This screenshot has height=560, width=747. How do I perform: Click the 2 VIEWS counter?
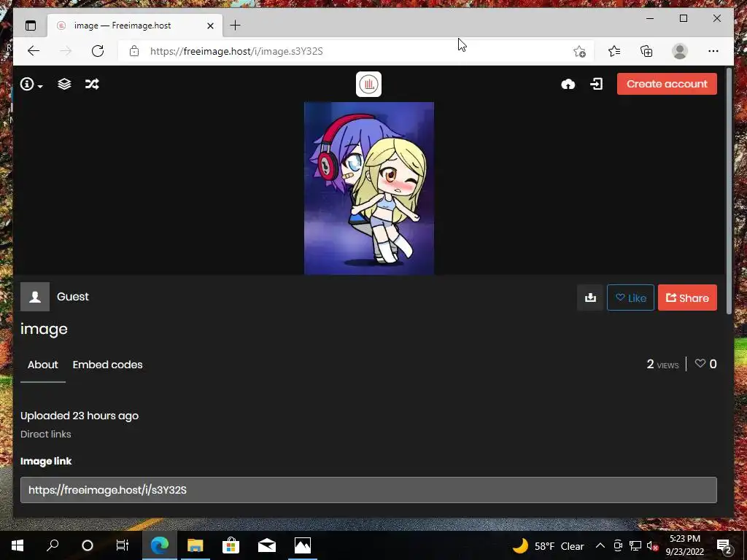662,365
